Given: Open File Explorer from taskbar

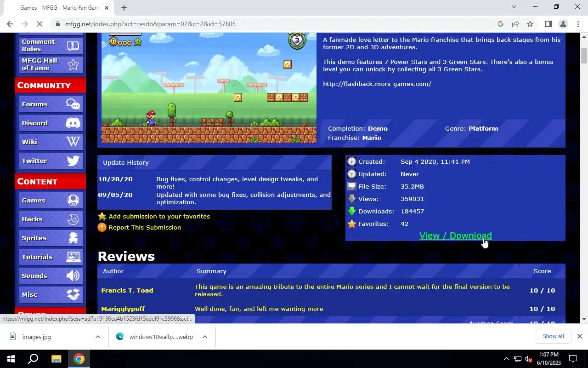Looking at the screenshot, I should 56,359.
